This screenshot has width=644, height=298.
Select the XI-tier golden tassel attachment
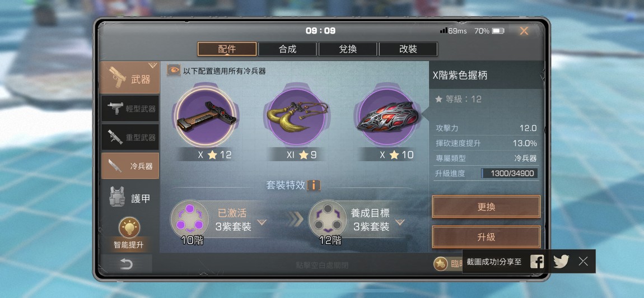(x=297, y=116)
